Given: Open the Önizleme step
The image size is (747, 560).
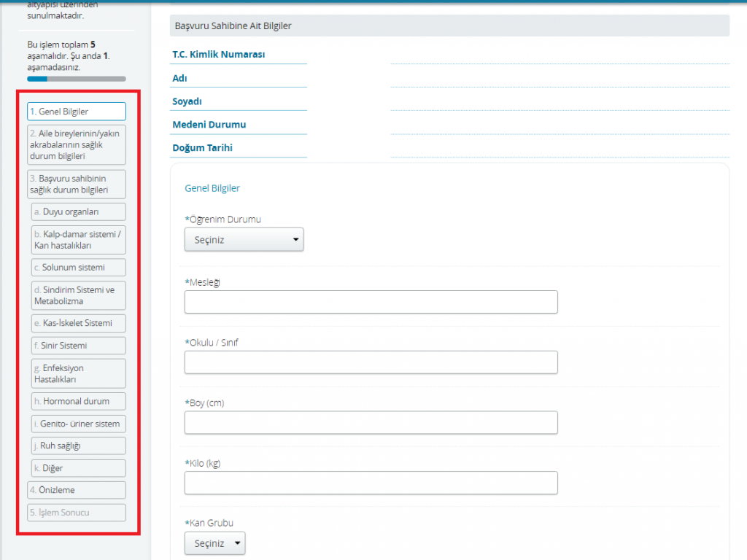Looking at the screenshot, I should 77,490.
